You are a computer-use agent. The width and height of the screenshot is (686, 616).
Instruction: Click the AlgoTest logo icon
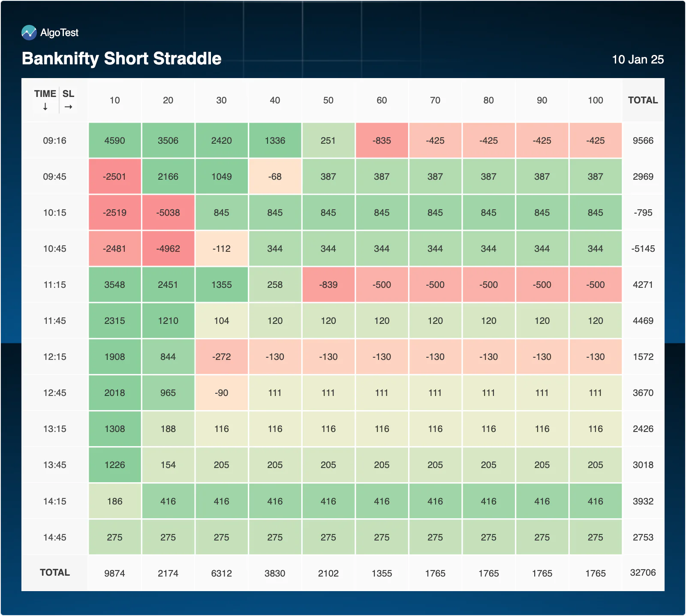click(x=29, y=33)
